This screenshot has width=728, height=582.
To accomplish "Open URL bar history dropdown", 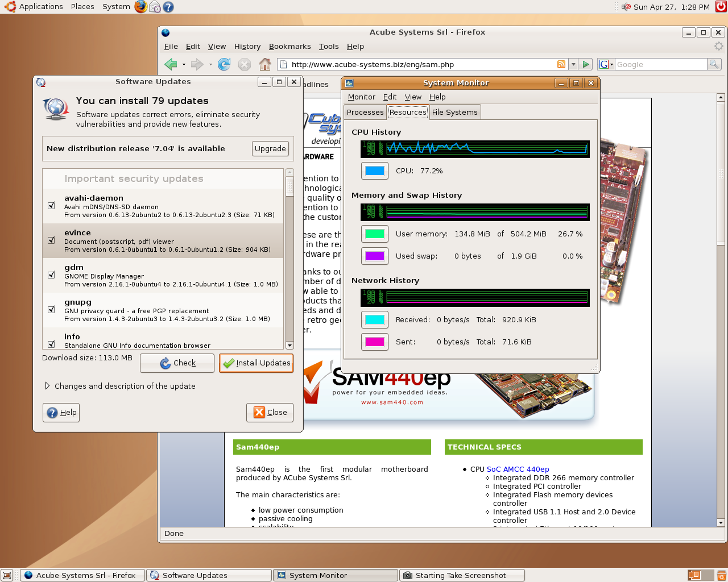I will tap(573, 64).
